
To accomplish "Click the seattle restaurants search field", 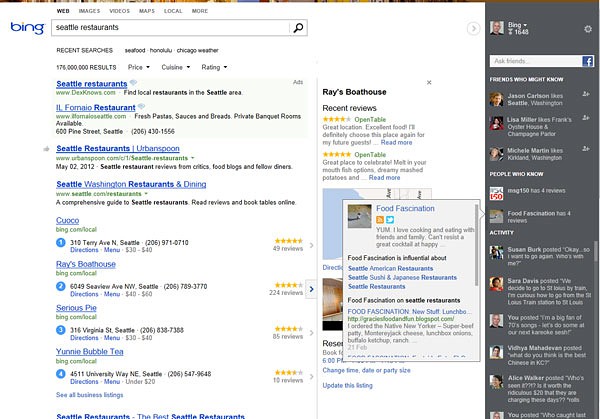I will pos(170,29).
